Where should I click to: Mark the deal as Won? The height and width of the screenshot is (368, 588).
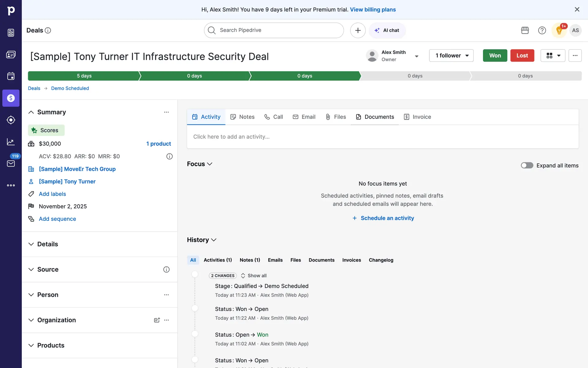coord(495,56)
